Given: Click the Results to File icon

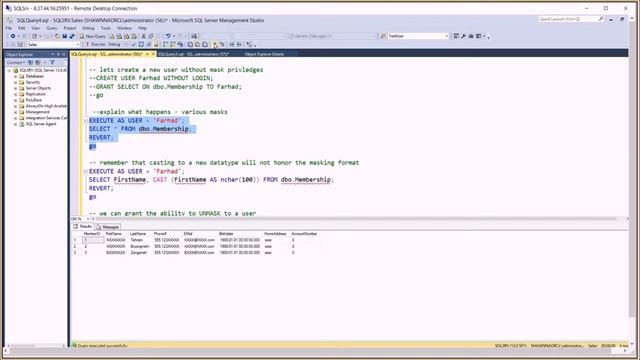Looking at the screenshot, I should coord(205,44).
